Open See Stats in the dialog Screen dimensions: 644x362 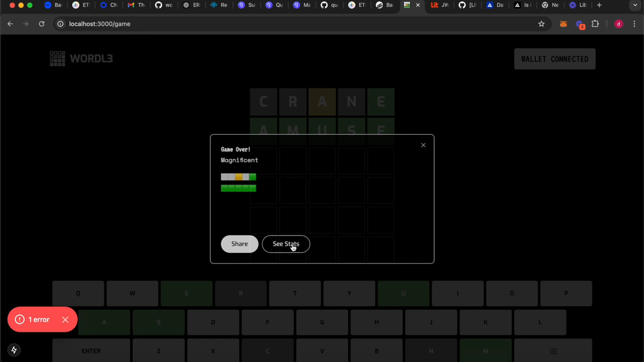coord(286,244)
